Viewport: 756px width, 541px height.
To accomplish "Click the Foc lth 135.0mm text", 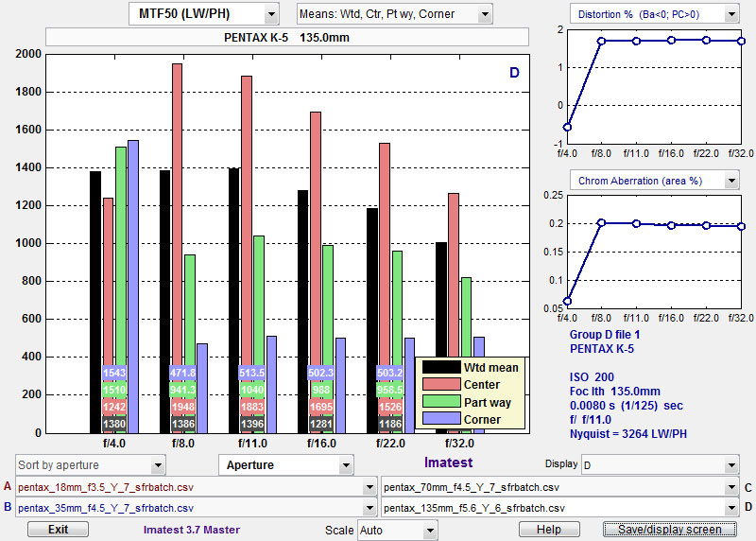I will [x=615, y=392].
